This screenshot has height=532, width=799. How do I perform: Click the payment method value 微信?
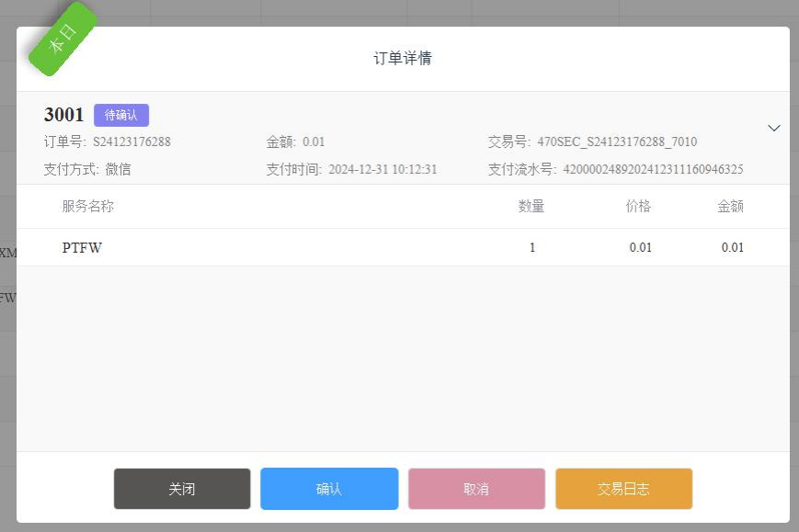click(118, 170)
